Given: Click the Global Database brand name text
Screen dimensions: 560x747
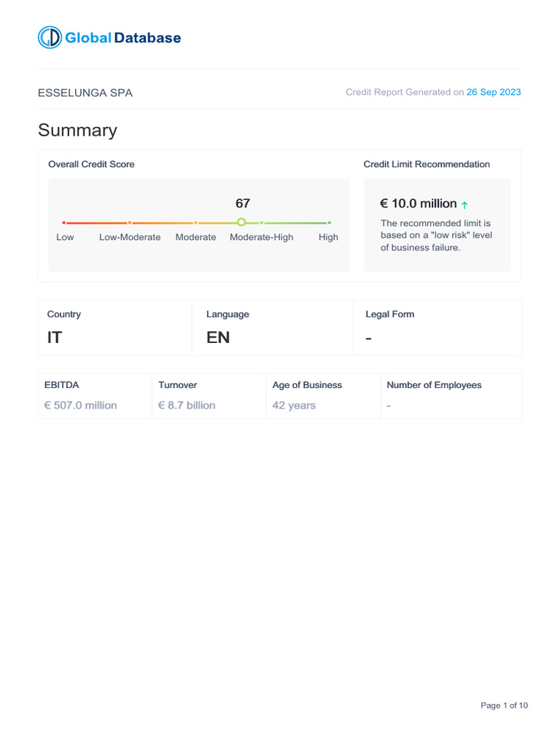Looking at the screenshot, I should point(123,38).
